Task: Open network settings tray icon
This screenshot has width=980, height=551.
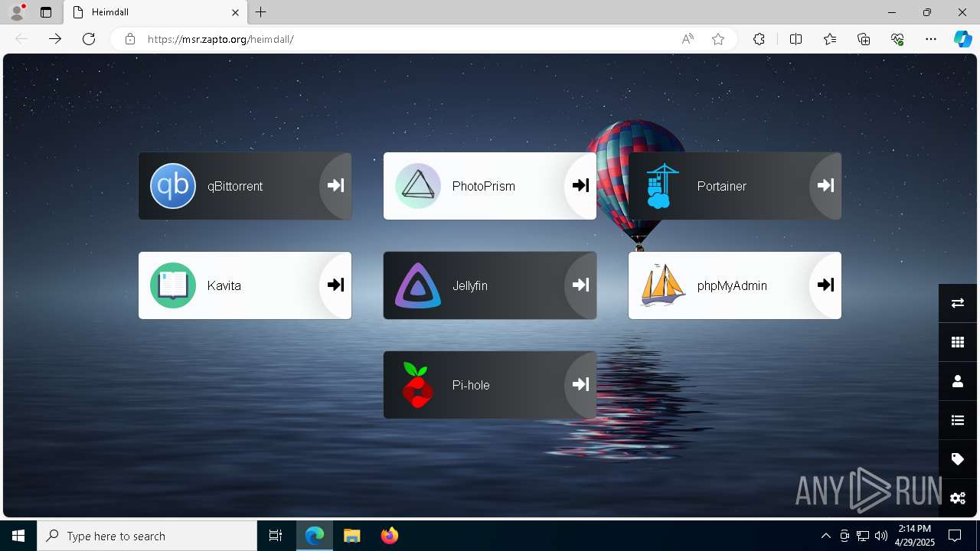Action: [x=863, y=536]
